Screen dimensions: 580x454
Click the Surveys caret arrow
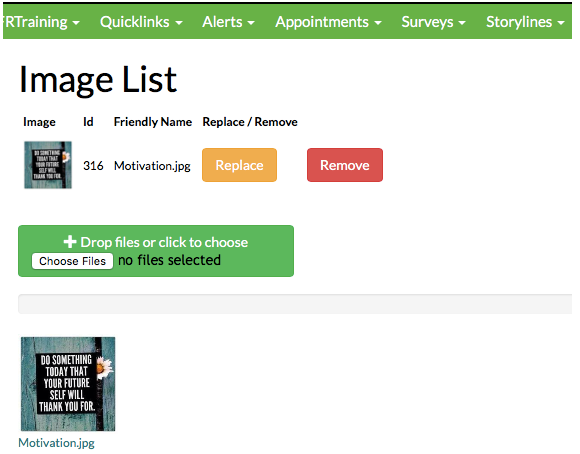point(462,23)
